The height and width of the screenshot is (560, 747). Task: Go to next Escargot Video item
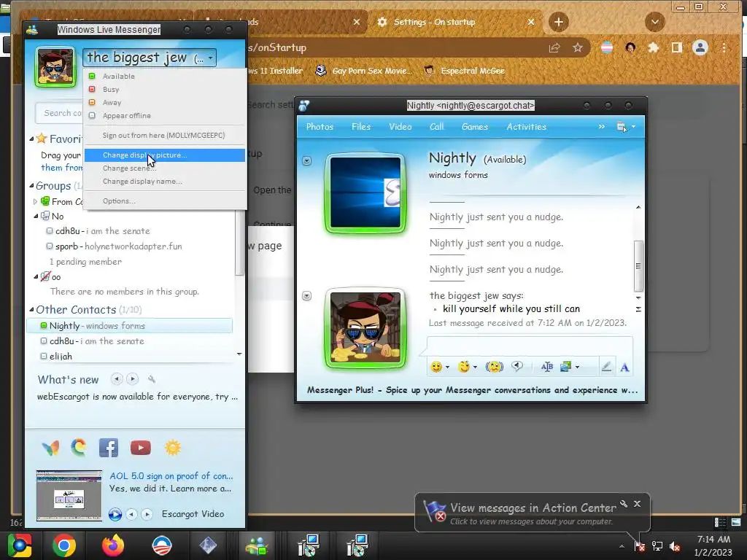[x=147, y=514]
